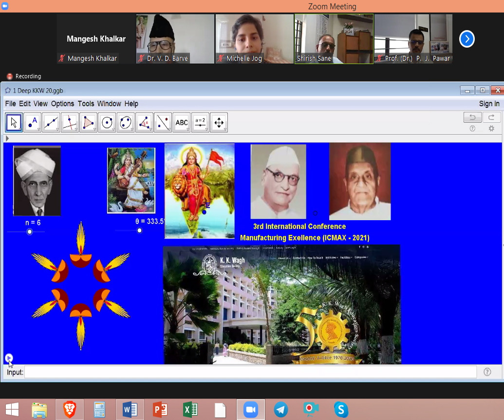This screenshot has width=504, height=420.
Task: Open Windows Start button
Action: tap(12, 410)
